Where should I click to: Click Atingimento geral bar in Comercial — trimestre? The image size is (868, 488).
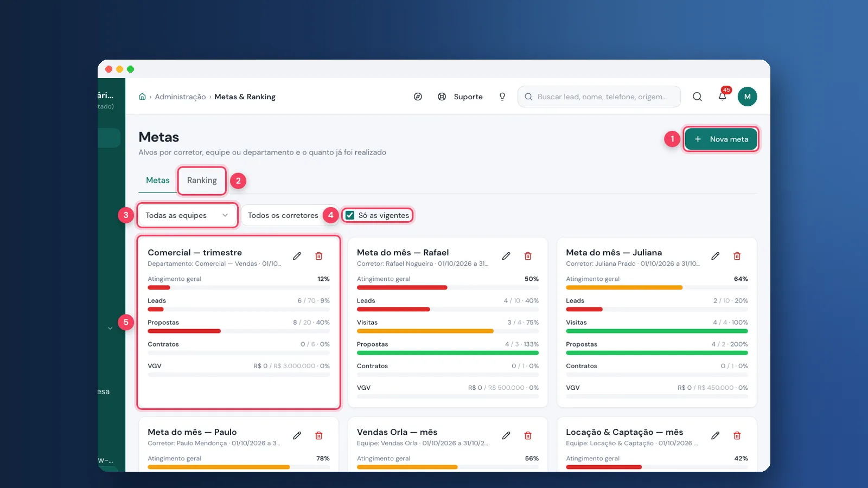[239, 287]
